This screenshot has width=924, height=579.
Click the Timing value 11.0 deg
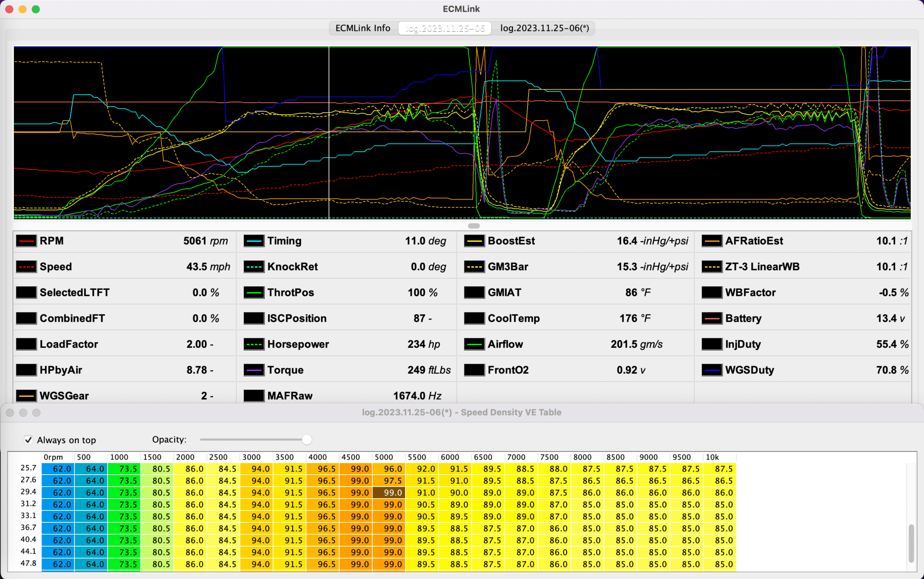426,241
